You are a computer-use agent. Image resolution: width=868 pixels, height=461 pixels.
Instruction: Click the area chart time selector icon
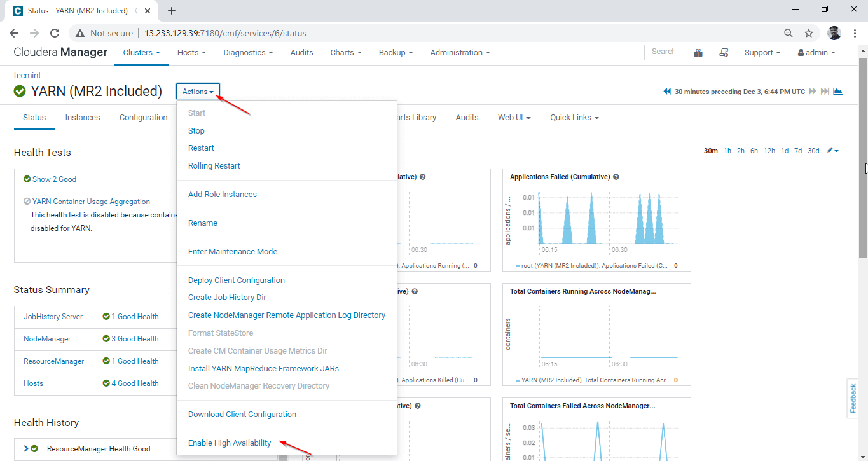coord(837,92)
